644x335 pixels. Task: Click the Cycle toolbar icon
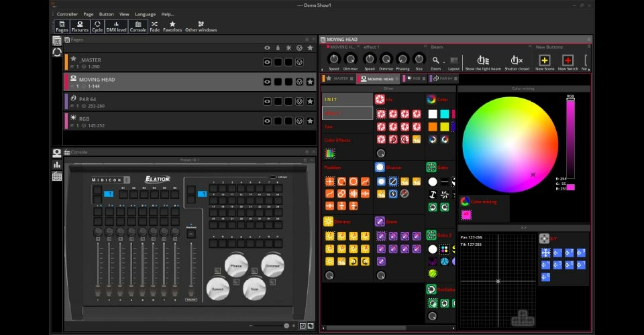point(97,26)
